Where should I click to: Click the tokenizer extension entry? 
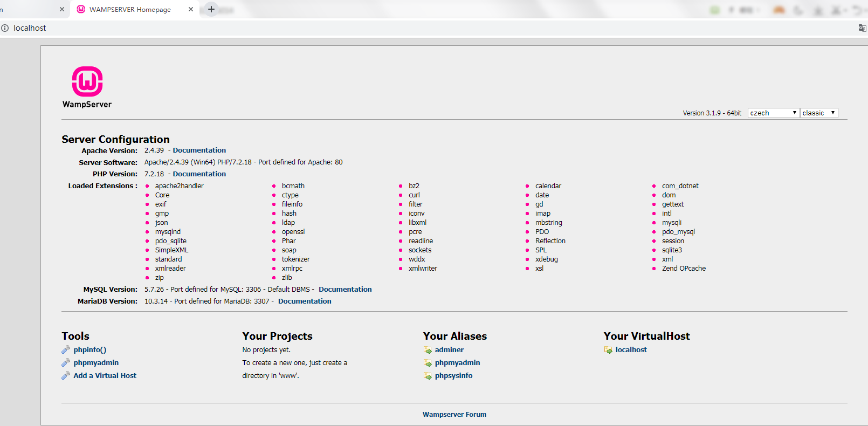point(296,259)
